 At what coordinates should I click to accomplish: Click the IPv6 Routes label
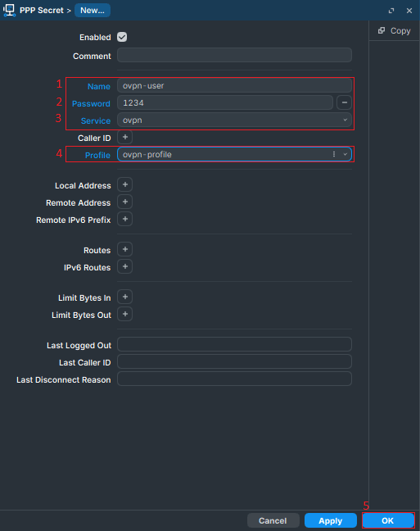88,267
